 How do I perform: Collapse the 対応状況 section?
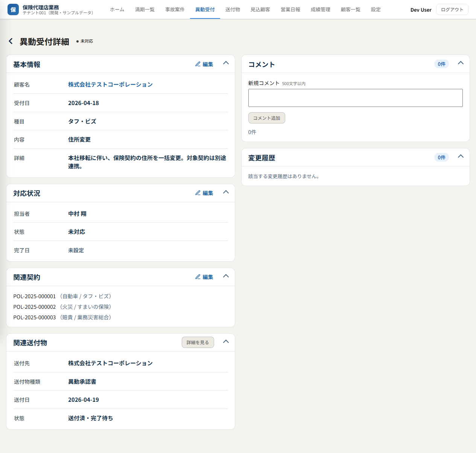(x=226, y=192)
